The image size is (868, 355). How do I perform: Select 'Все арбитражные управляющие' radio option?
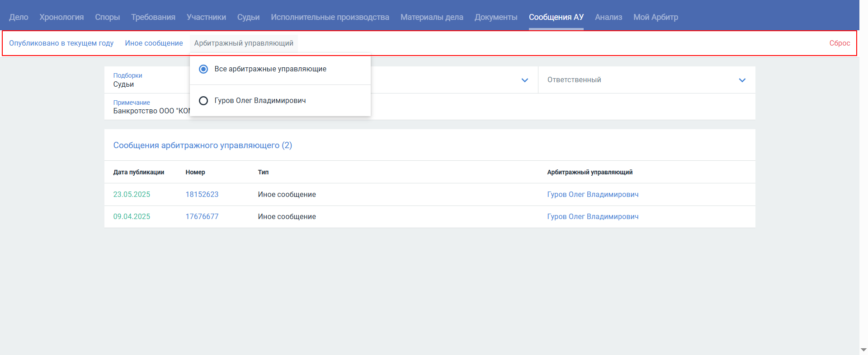204,69
